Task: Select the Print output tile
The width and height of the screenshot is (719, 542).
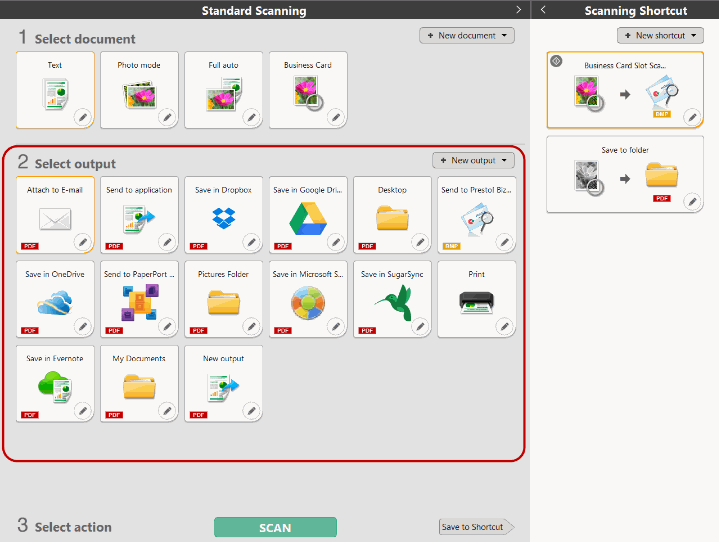Action: point(476,298)
